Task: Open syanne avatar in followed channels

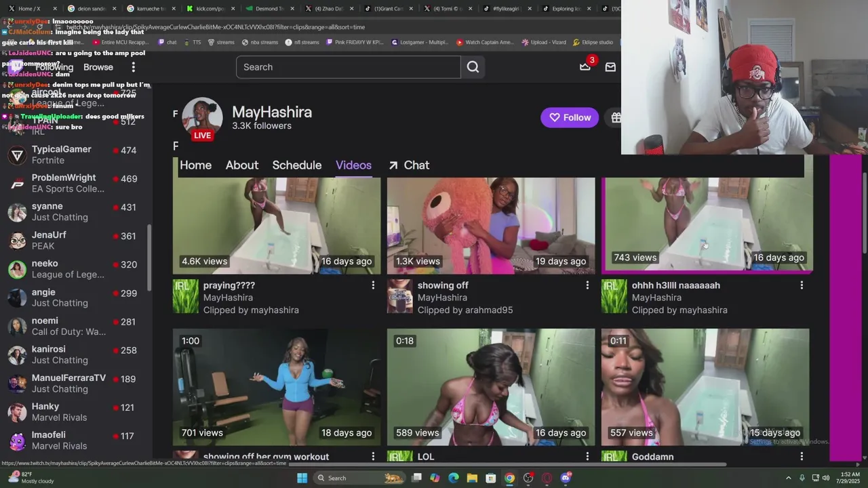Action: coord(17,212)
